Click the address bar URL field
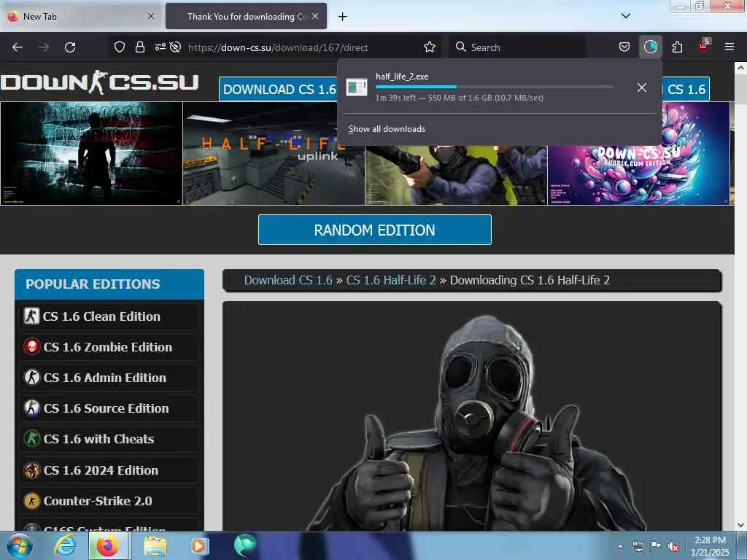This screenshot has width=747, height=560. pyautogui.click(x=278, y=47)
